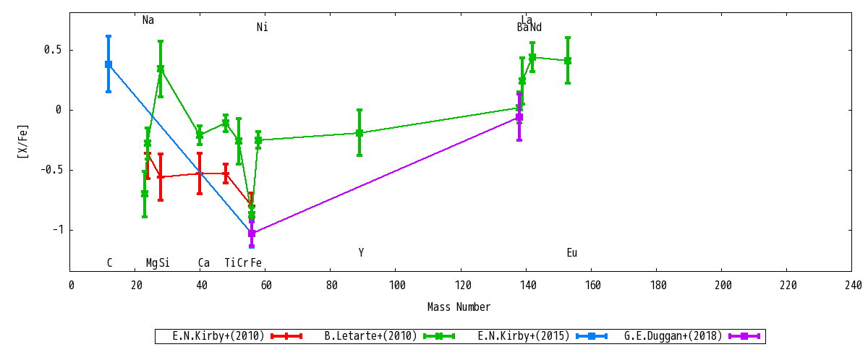Click the blue data point above C
This screenshot has height=347, width=868.
pyautogui.click(x=109, y=64)
